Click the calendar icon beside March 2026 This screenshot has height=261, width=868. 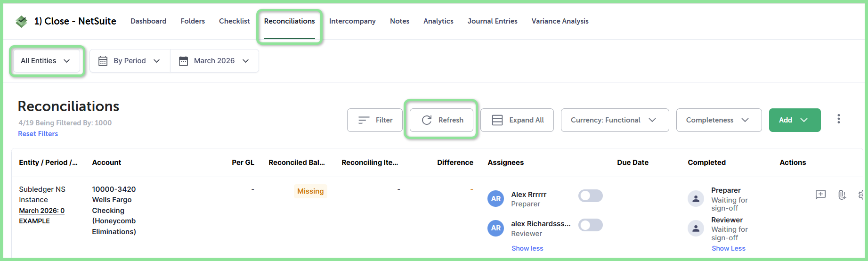tap(184, 61)
